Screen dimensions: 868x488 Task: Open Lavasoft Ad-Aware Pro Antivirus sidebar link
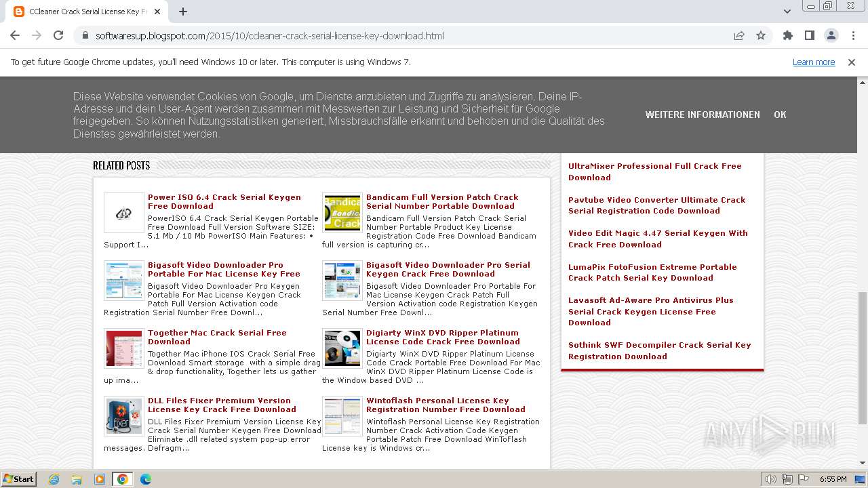click(x=651, y=311)
